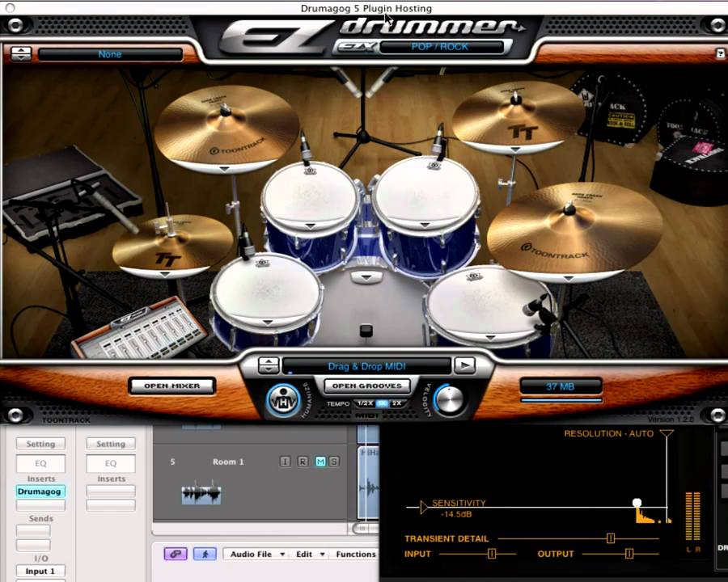This screenshot has width=728, height=582.
Task: Click the 37 MB memory display
Action: coord(561,386)
